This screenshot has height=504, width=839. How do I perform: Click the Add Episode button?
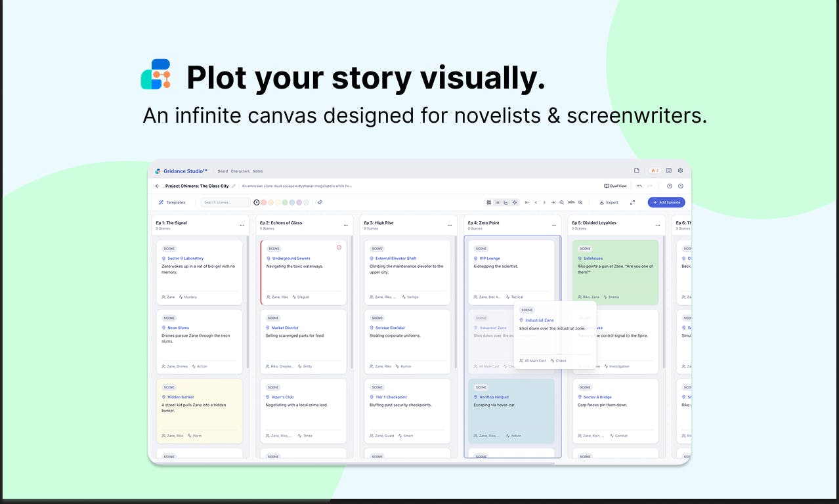click(x=666, y=202)
